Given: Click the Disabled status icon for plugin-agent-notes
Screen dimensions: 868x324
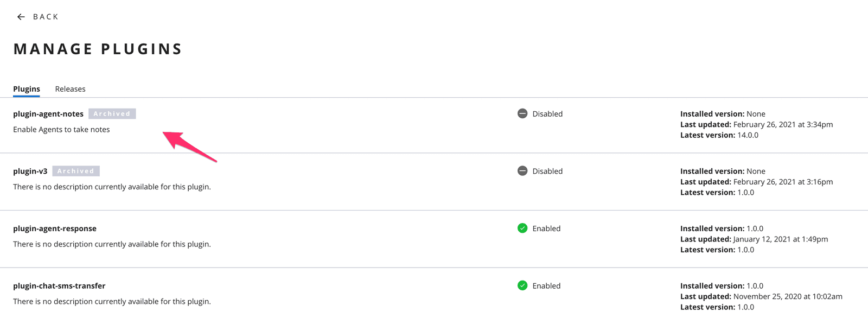Looking at the screenshot, I should 522,113.
